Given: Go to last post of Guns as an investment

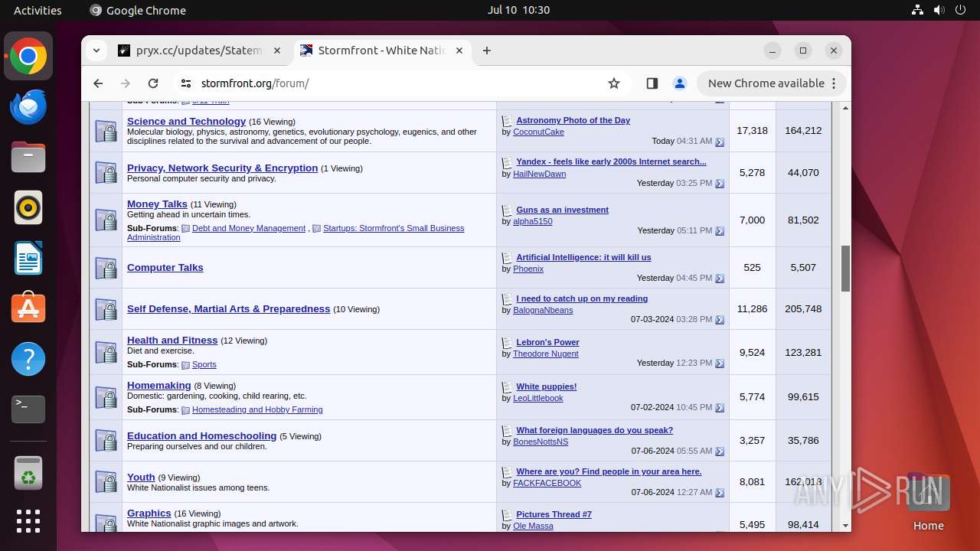Looking at the screenshot, I should coord(720,231).
